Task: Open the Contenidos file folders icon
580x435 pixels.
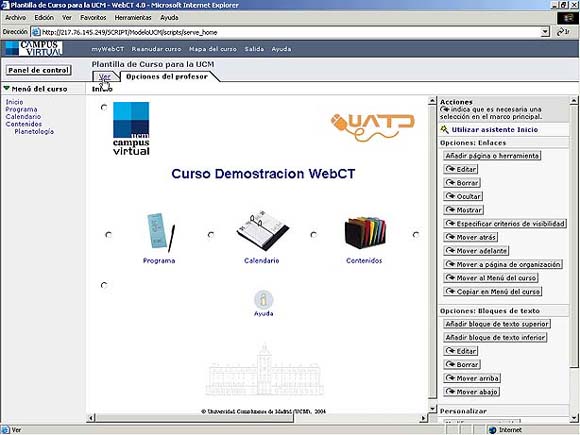Action: point(365,232)
